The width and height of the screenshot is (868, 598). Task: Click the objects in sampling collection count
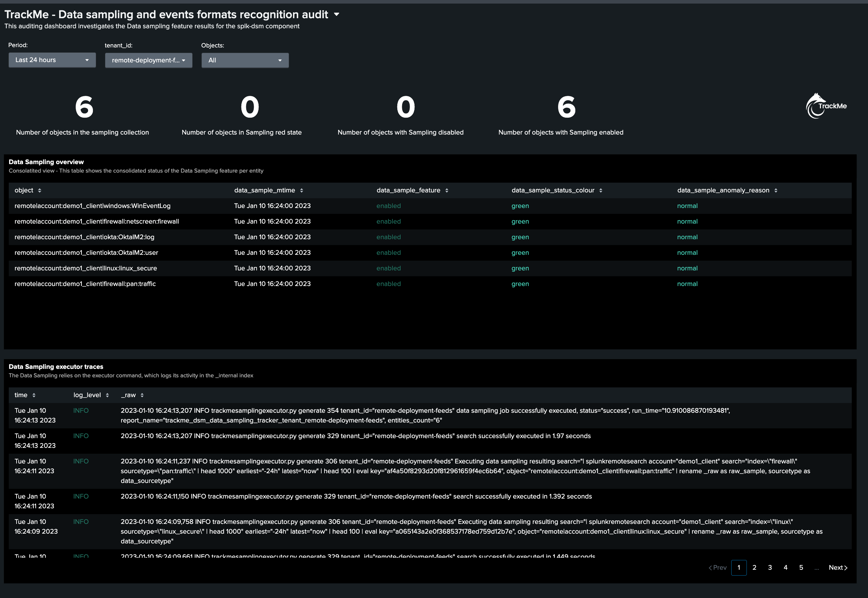point(84,107)
